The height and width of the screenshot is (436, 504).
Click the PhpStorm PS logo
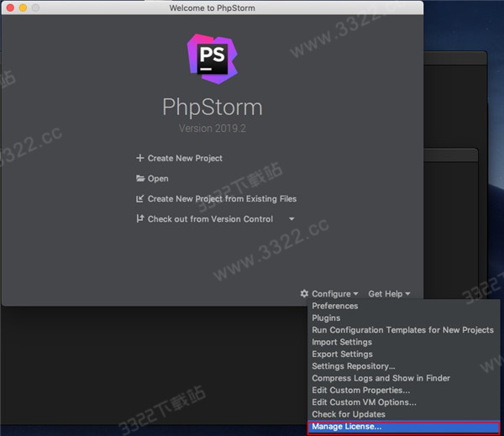click(x=213, y=59)
